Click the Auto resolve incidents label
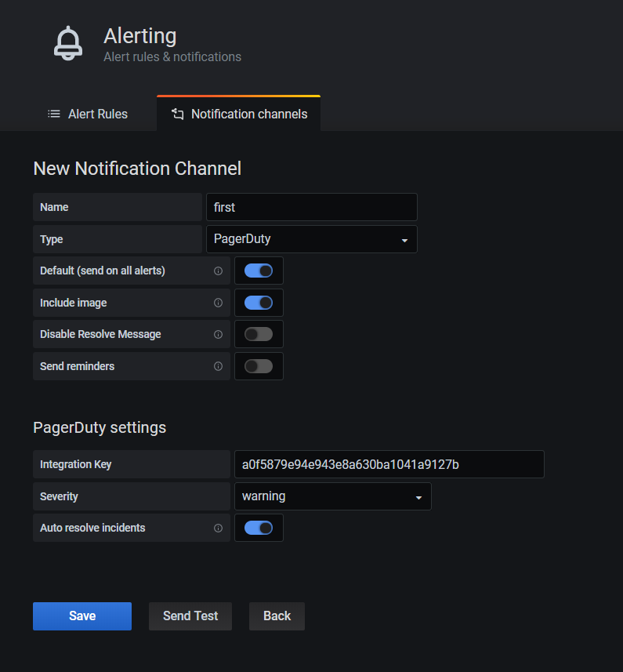The width and height of the screenshot is (623, 672). (x=92, y=528)
